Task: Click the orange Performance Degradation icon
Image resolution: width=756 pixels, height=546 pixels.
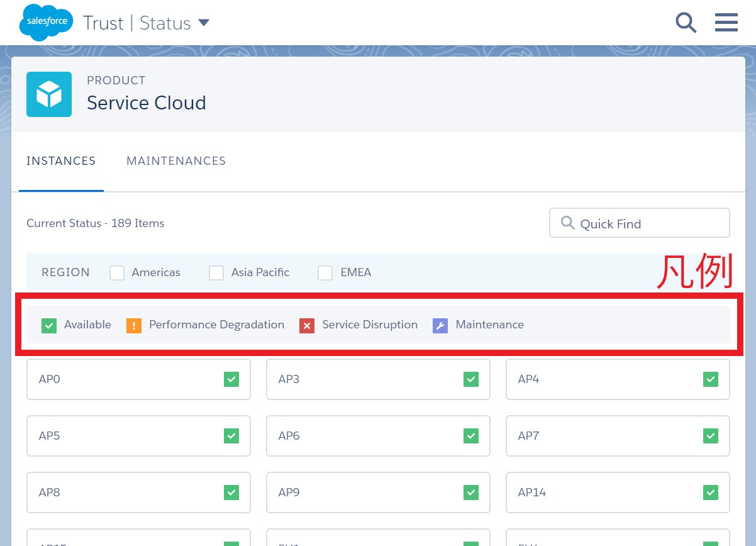Action: click(134, 325)
